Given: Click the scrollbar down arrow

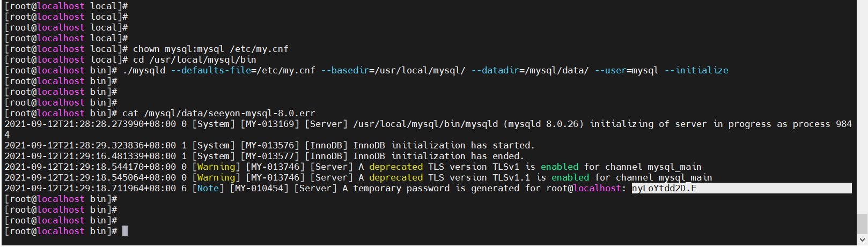Looking at the screenshot, I should coord(862,240).
